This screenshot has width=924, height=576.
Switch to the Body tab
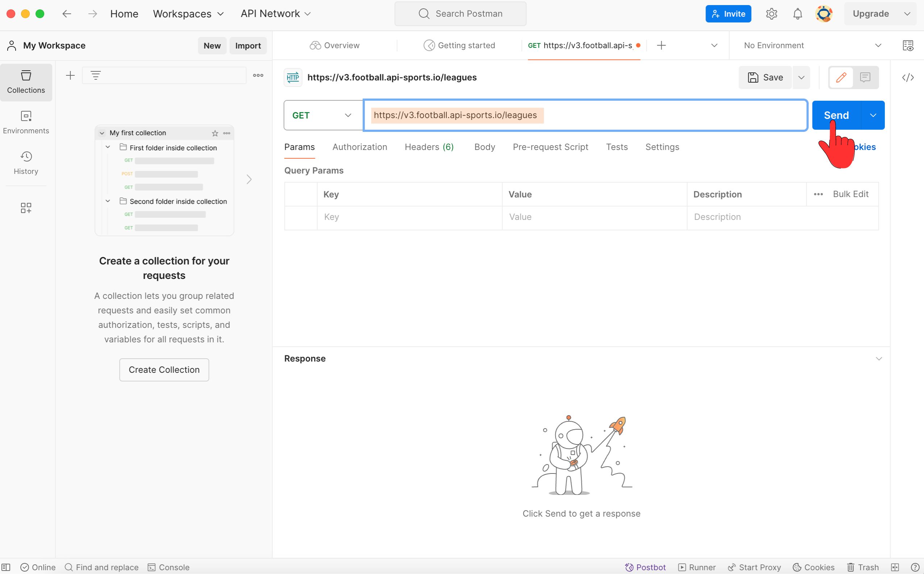pos(484,147)
